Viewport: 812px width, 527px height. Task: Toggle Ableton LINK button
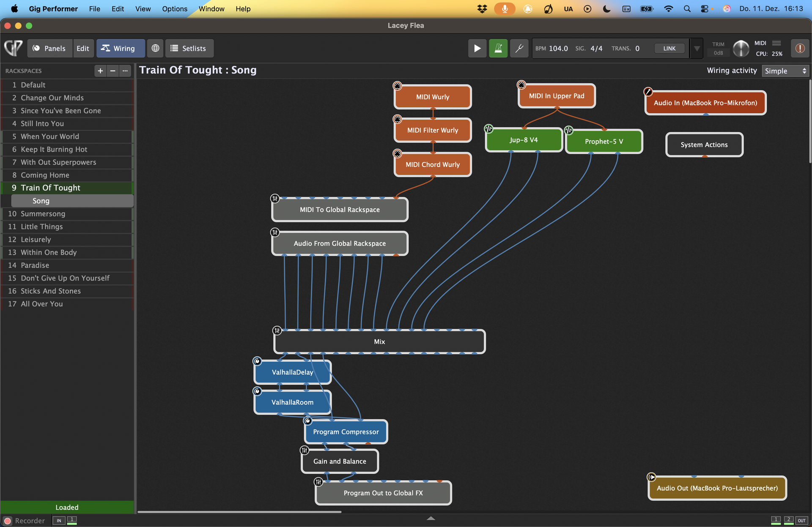[x=669, y=48]
